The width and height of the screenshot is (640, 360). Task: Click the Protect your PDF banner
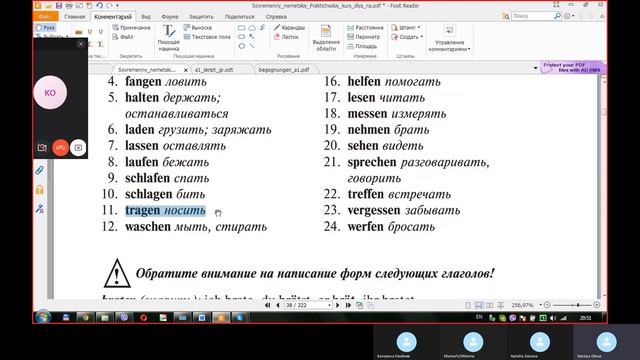pyautogui.click(x=572, y=67)
